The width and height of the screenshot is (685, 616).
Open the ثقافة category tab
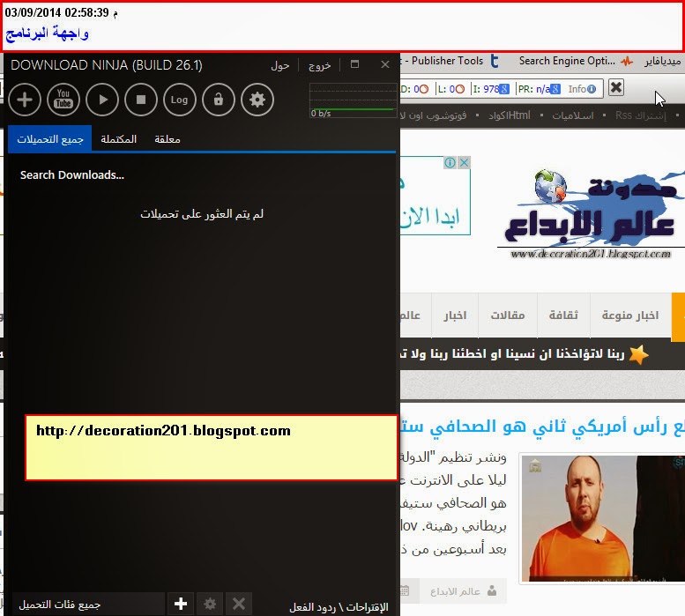(563, 315)
